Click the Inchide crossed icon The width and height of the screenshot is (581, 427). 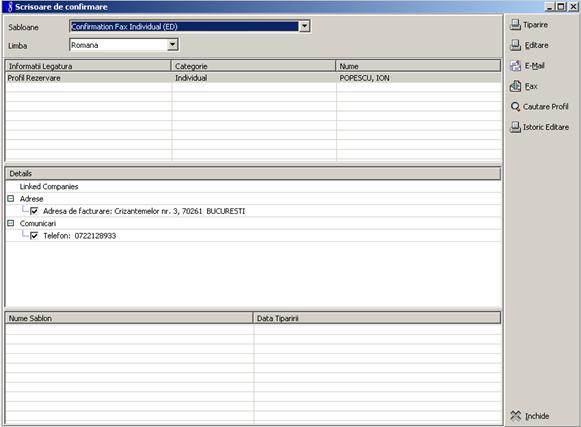click(515, 416)
